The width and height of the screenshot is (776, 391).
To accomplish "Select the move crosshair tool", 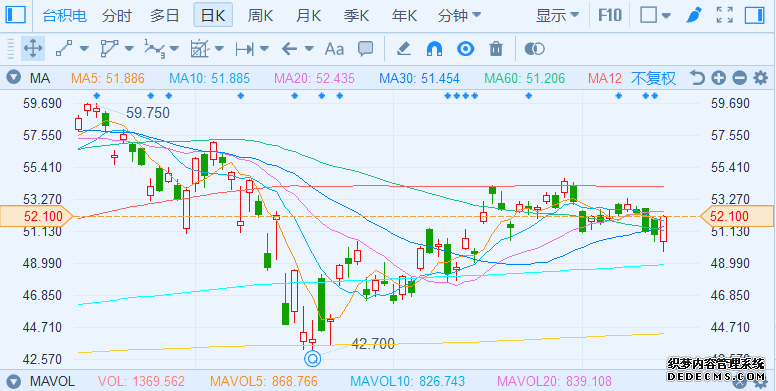I will coord(33,49).
